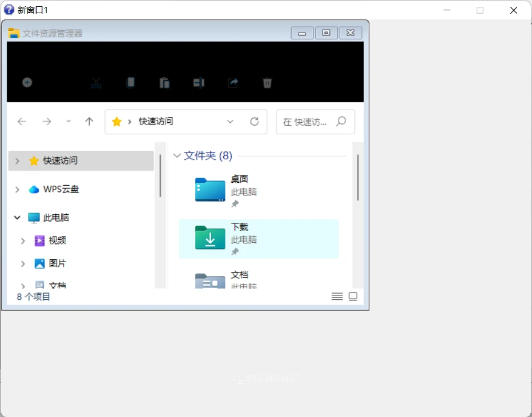This screenshot has width=532, height=417.
Task: Click the yellow star in address bar
Action: [x=116, y=122]
